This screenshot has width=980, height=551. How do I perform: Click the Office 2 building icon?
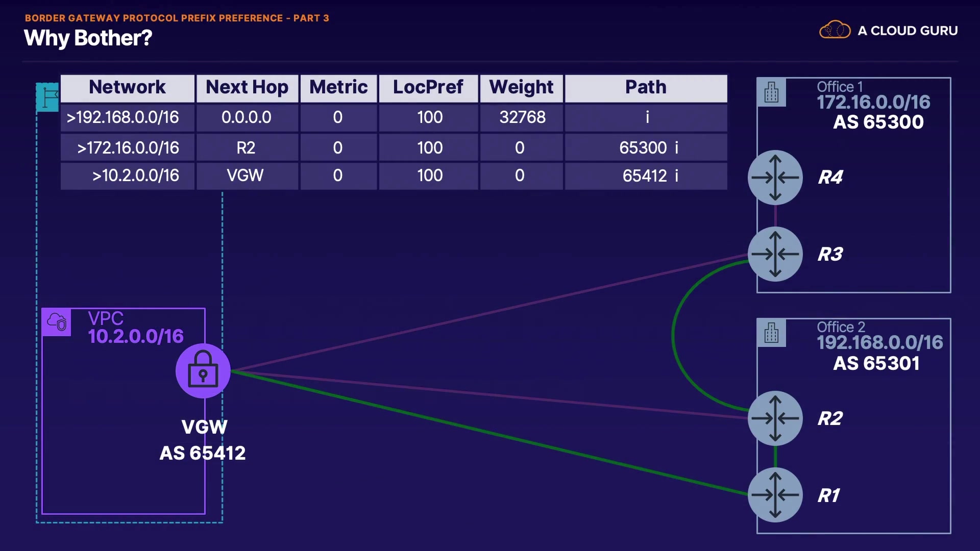(x=771, y=333)
